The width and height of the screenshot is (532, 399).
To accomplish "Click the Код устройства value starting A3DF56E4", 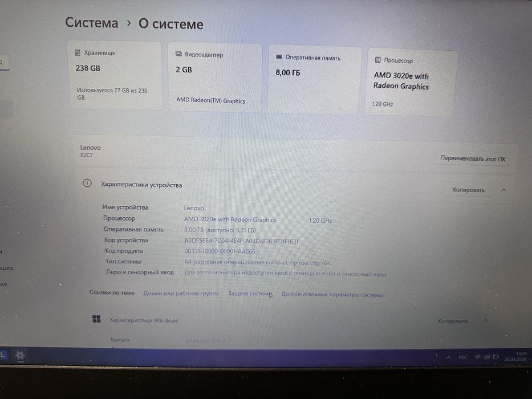I will click(x=241, y=241).
